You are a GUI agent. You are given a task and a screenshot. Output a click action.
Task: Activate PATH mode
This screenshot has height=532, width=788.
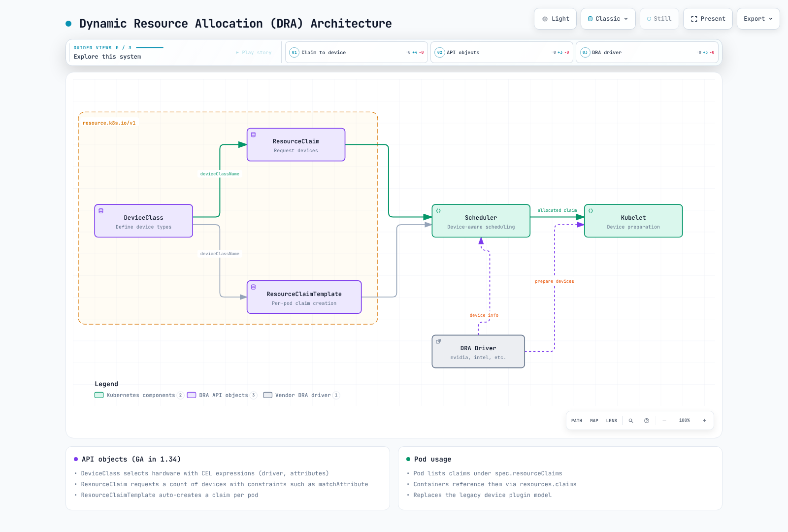[x=577, y=421]
